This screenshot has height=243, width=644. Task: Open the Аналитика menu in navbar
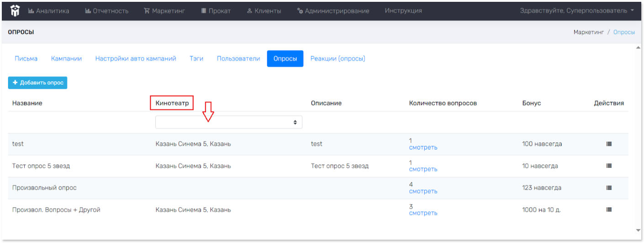49,11
